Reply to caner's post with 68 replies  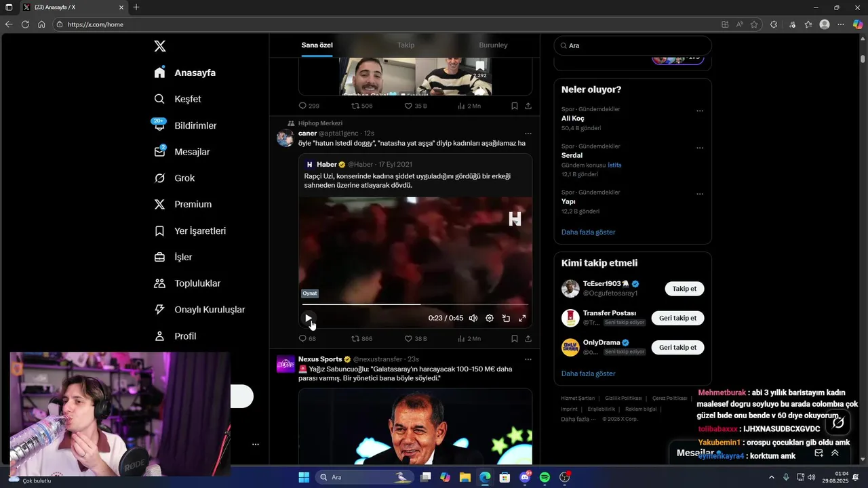(307, 338)
